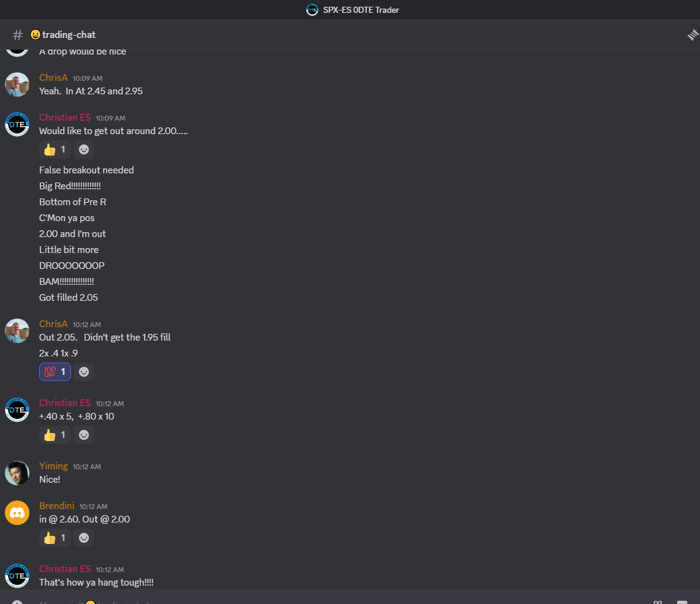The height and width of the screenshot is (604, 700).
Task: Add reaction beside the 100 emoji
Action: (84, 372)
